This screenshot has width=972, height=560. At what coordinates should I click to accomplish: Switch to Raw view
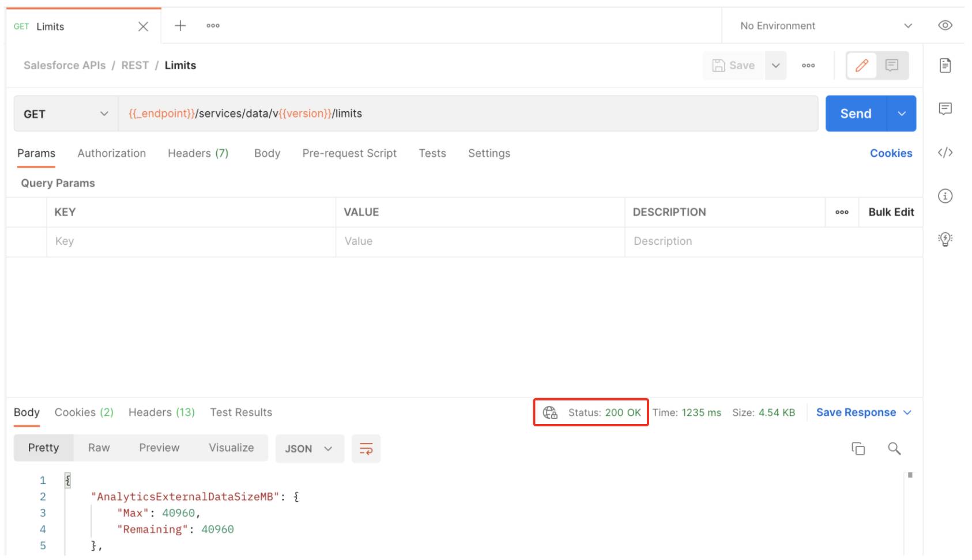(x=99, y=448)
